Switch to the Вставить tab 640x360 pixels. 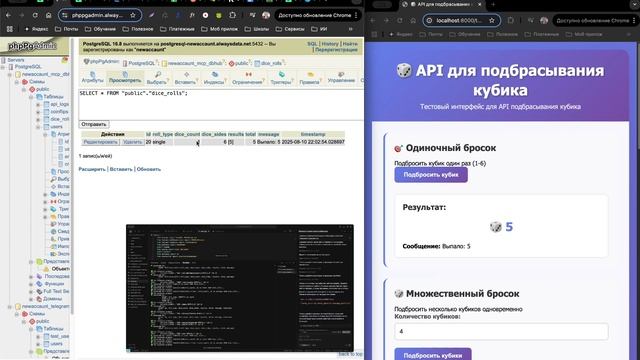click(x=186, y=77)
